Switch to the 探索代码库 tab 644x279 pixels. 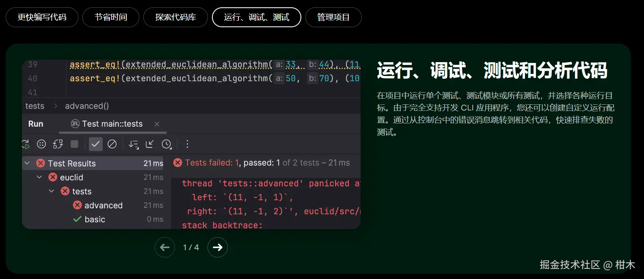click(175, 17)
